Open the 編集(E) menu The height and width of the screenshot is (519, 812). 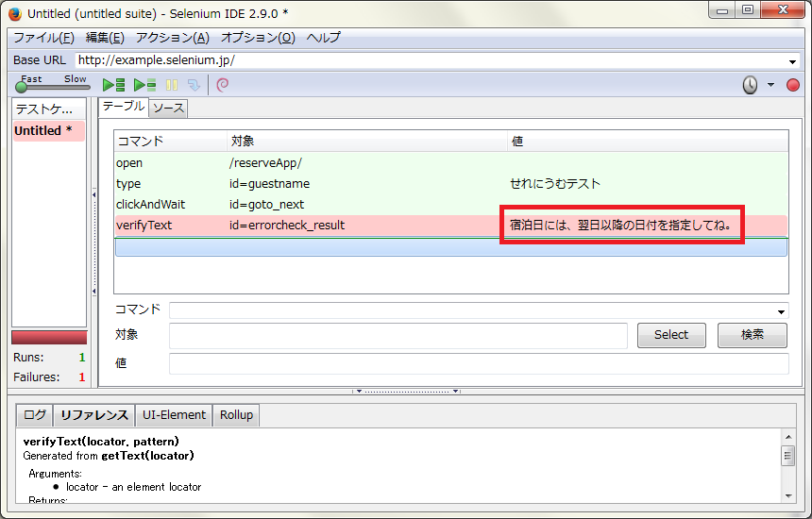click(105, 38)
